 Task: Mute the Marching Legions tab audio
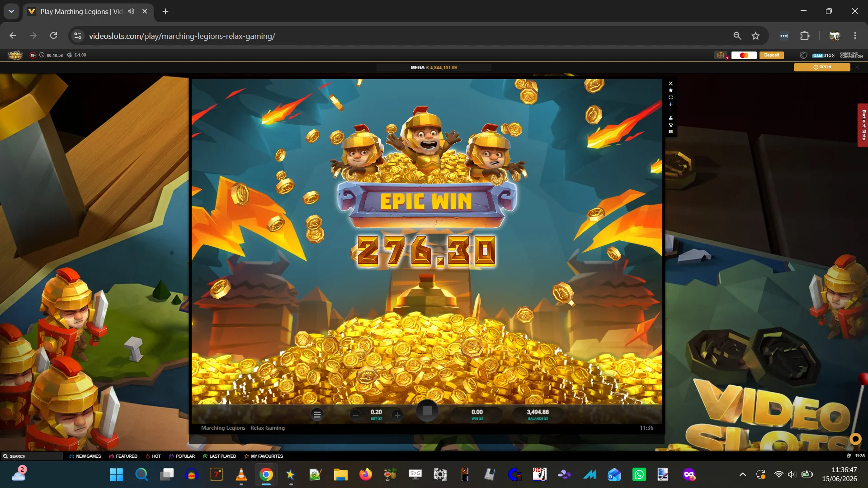pos(131,11)
